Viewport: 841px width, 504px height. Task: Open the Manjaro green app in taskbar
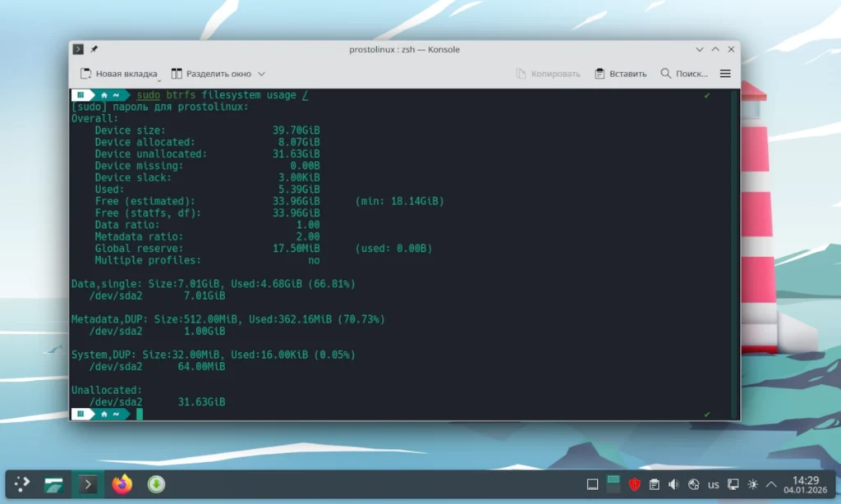53,484
